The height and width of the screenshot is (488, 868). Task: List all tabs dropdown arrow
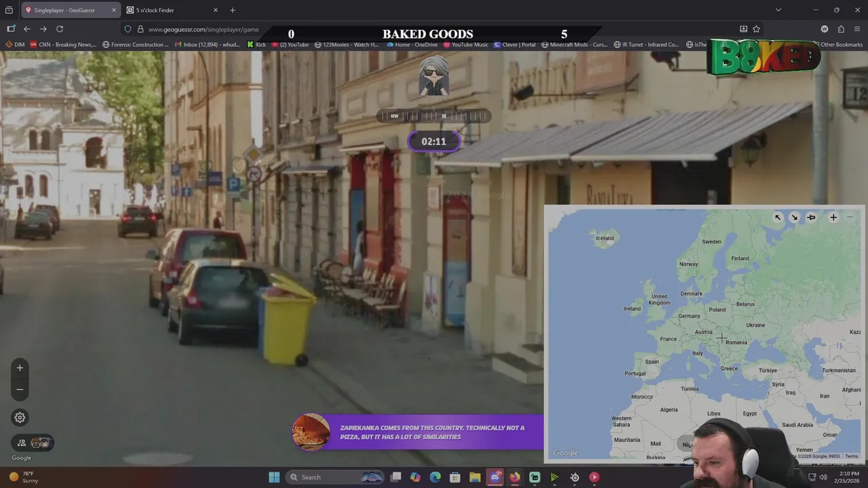tap(778, 10)
